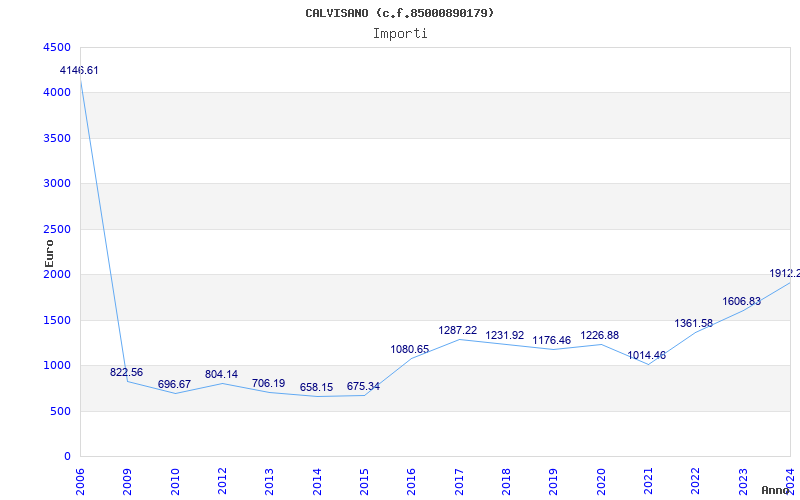800x500 pixels.
Task: Pick the 706.19 data label
Action: click(x=268, y=383)
